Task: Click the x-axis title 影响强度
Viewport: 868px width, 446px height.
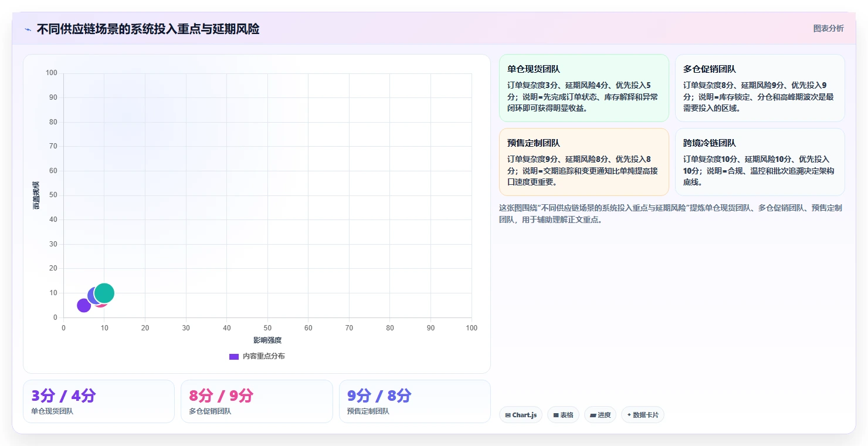Action: tap(267, 340)
